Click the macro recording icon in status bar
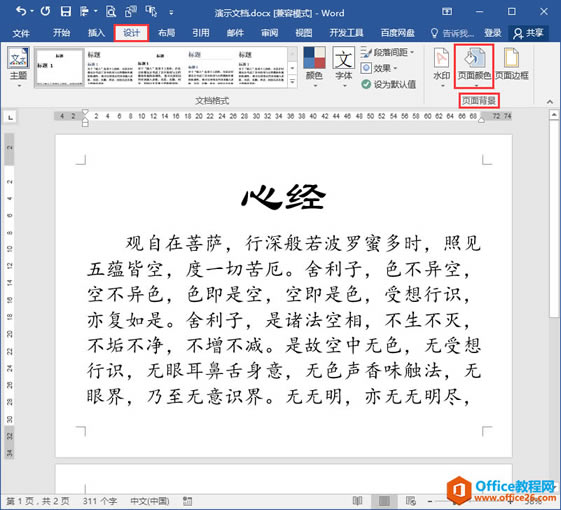Image resolution: width=561 pixels, height=510 pixels. (187, 501)
